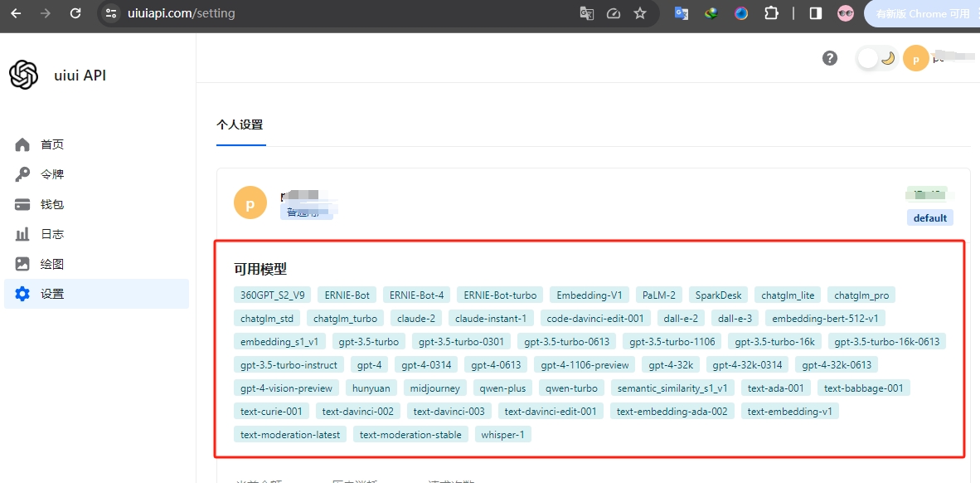The width and height of the screenshot is (980, 483).
Task: Toggle the browser side panel icon
Action: (x=816, y=13)
